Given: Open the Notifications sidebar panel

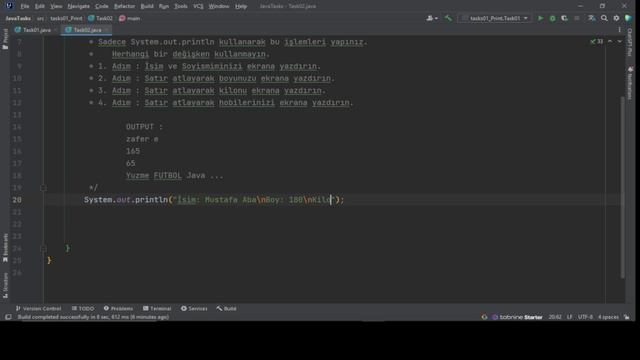Looking at the screenshot, I should point(630,83).
